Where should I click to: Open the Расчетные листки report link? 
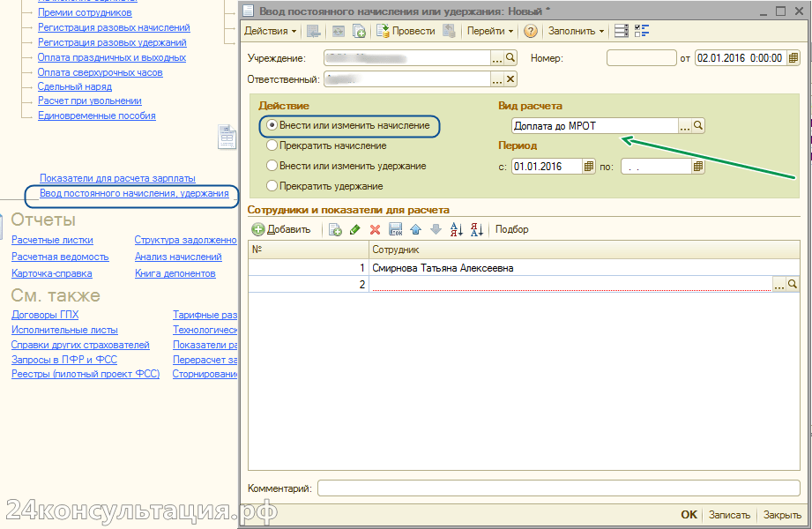tap(52, 240)
